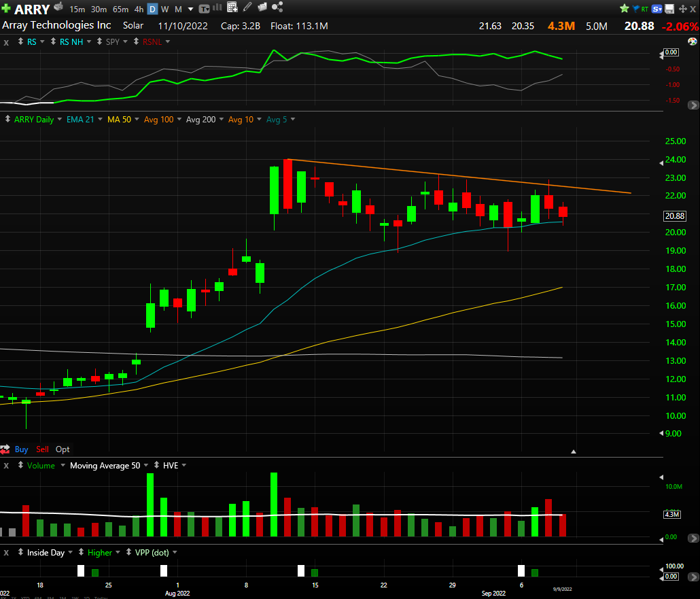Click the RS pane scroll right arrow

click(x=693, y=105)
